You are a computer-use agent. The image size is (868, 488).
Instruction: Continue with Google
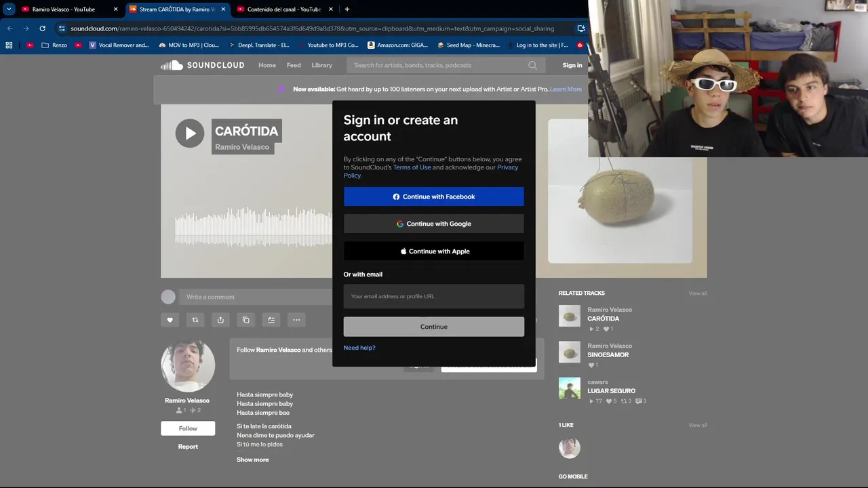pos(434,224)
